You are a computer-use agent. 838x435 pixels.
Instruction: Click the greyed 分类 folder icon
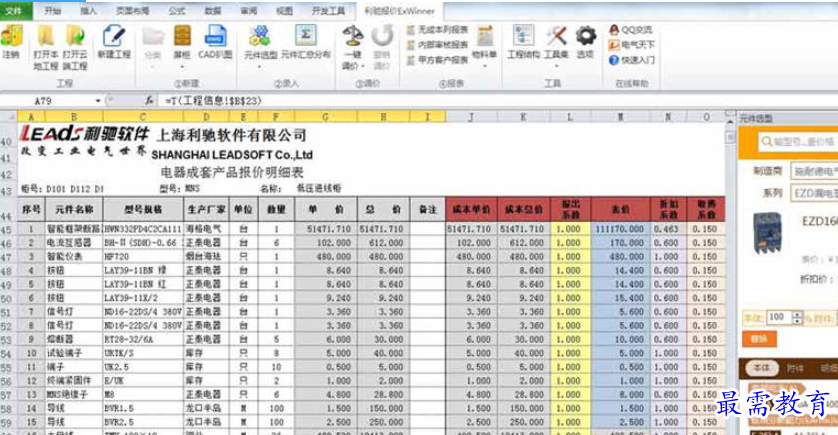(152, 37)
